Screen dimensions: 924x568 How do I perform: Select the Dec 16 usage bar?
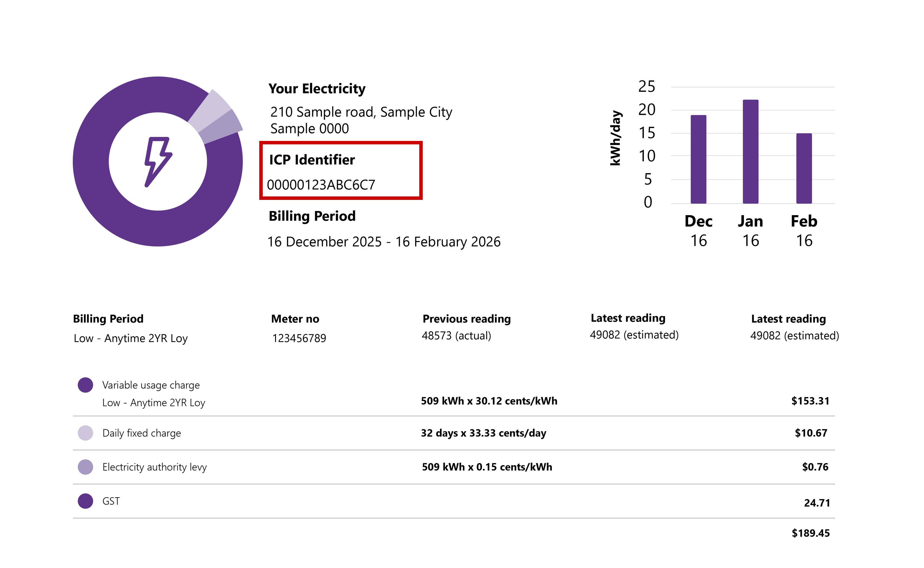coord(698,160)
